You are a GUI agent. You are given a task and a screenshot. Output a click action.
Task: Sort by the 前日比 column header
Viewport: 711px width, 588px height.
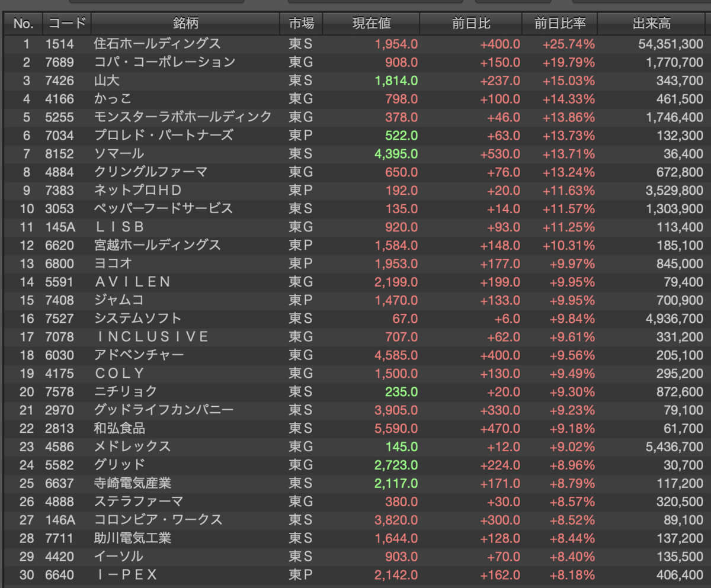471,24
